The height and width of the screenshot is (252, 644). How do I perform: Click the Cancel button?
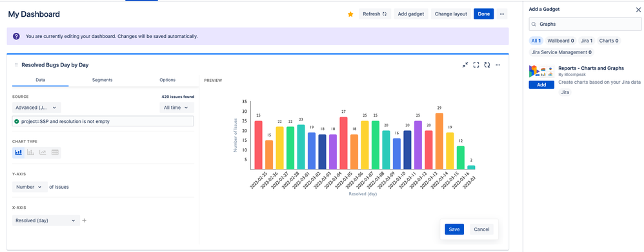[481, 229]
